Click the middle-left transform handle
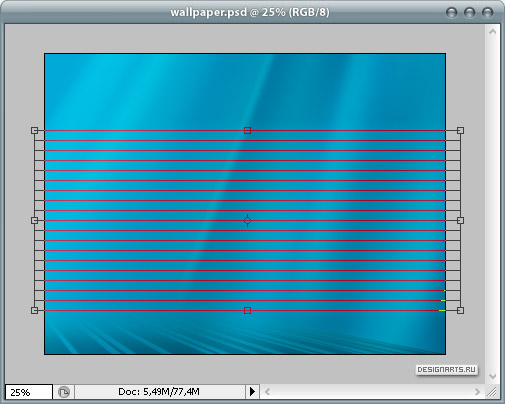The width and height of the screenshot is (505, 404). (x=35, y=220)
